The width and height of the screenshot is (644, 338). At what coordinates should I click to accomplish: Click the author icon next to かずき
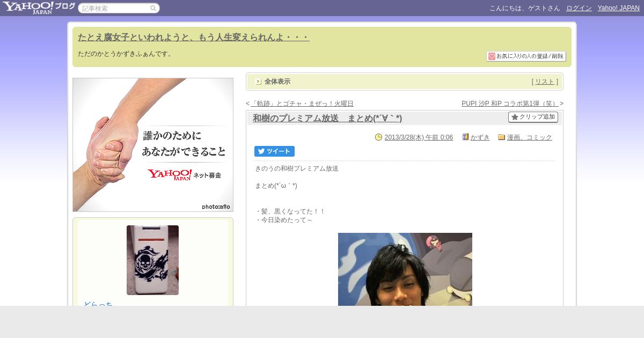pyautogui.click(x=465, y=137)
